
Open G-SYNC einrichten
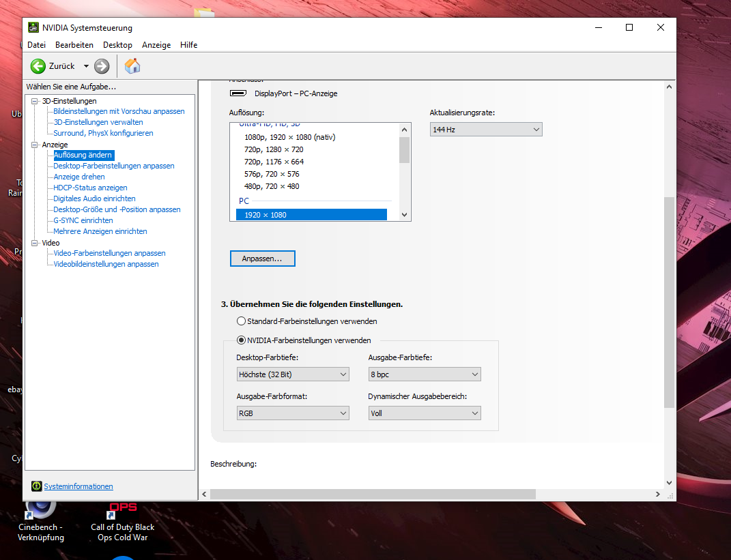coord(83,220)
